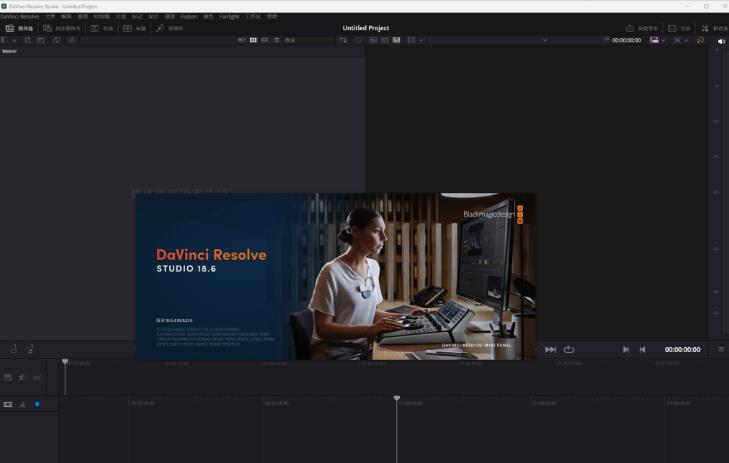Open the 文件 (File) menu
Viewport: 729px width, 463px height.
[x=50, y=16]
